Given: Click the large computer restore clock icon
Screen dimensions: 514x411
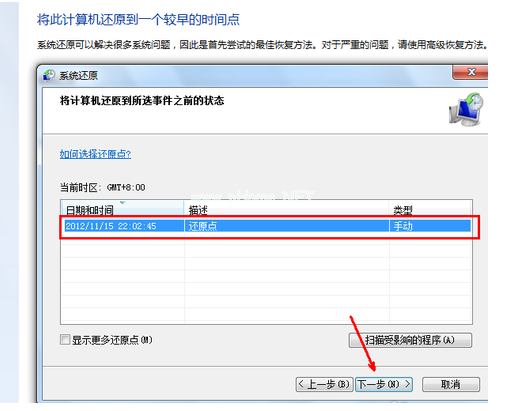Looking at the screenshot, I should point(466,110).
